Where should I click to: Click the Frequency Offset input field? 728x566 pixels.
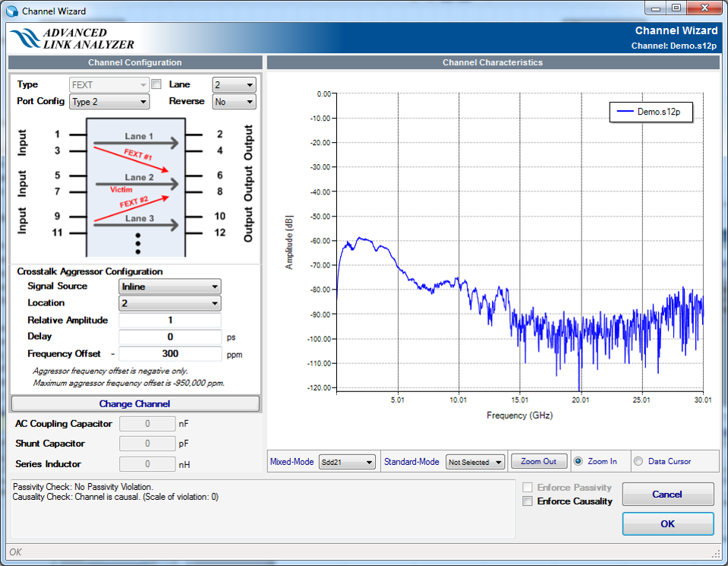[170, 354]
